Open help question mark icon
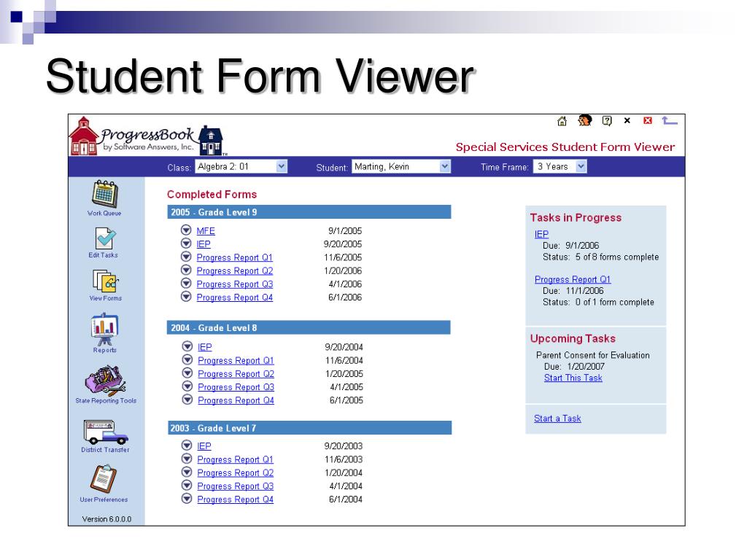 [607, 121]
